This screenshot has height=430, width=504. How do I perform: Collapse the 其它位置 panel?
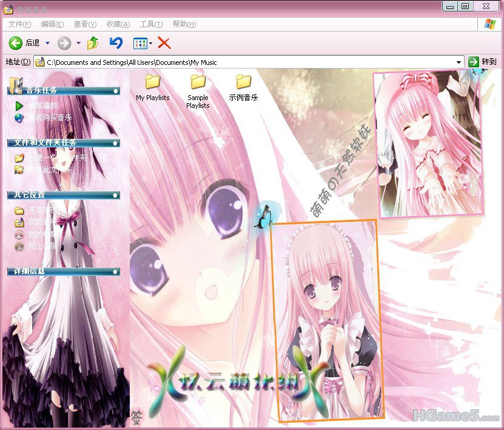pos(115,195)
